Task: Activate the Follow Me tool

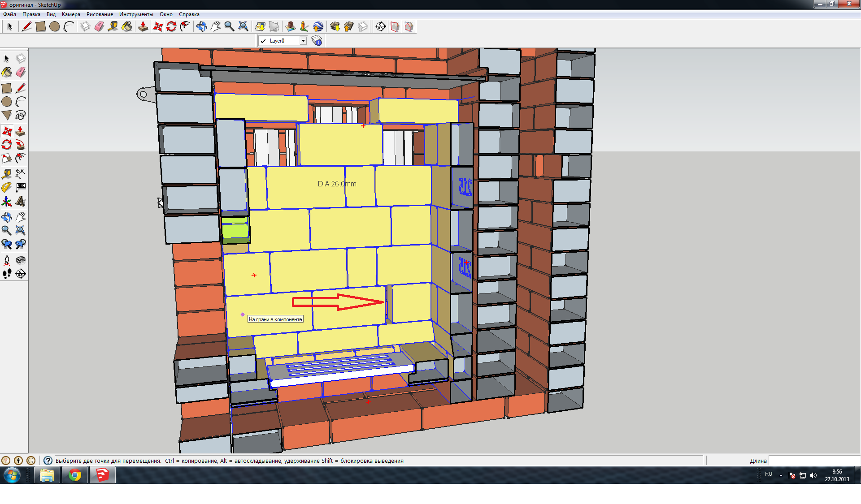Action: [20, 145]
